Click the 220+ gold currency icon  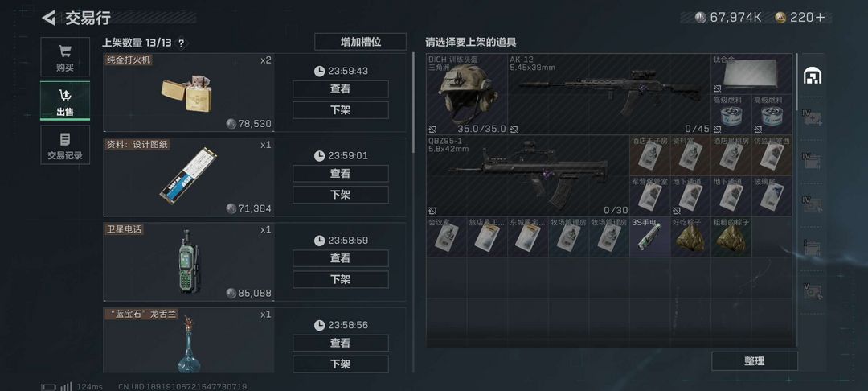pyautogui.click(x=780, y=17)
